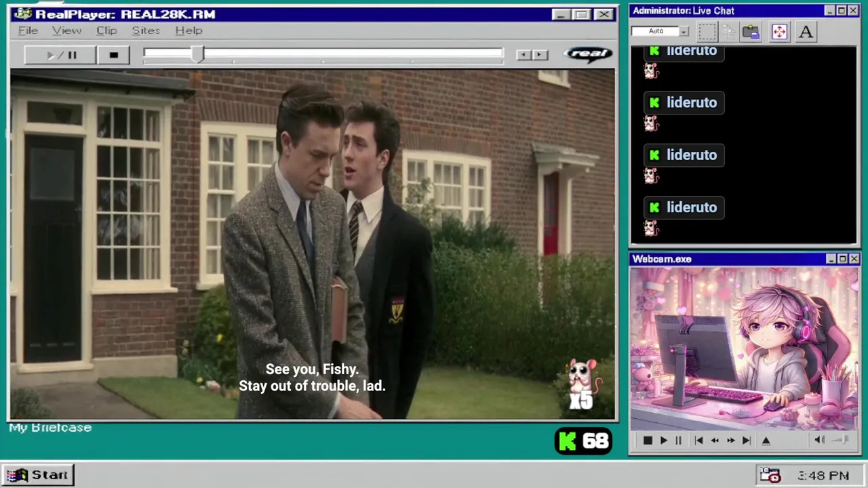Click the copy documents icon in Live Chat
The width and height of the screenshot is (868, 488).
coord(729,31)
